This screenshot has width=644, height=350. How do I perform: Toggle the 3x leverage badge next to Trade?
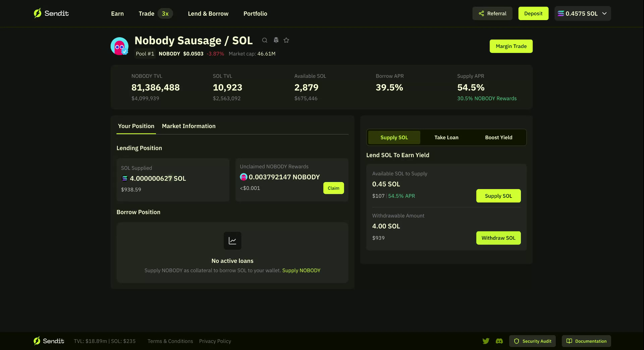pyautogui.click(x=165, y=13)
